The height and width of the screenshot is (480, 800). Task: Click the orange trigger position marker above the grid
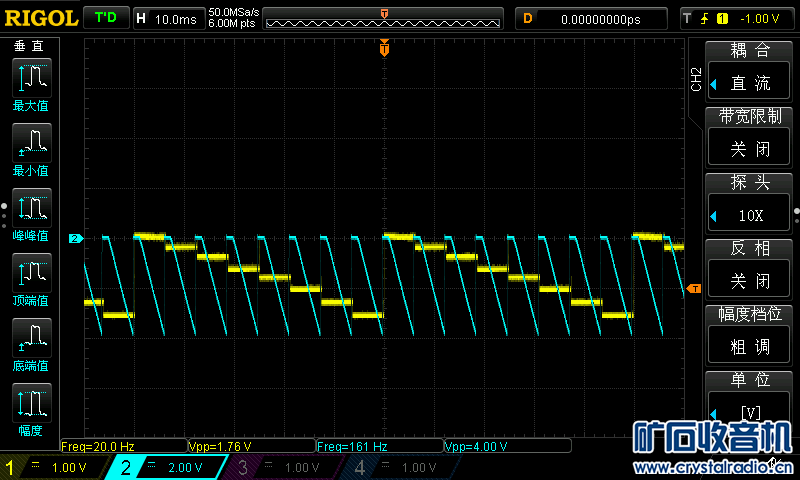(x=384, y=48)
